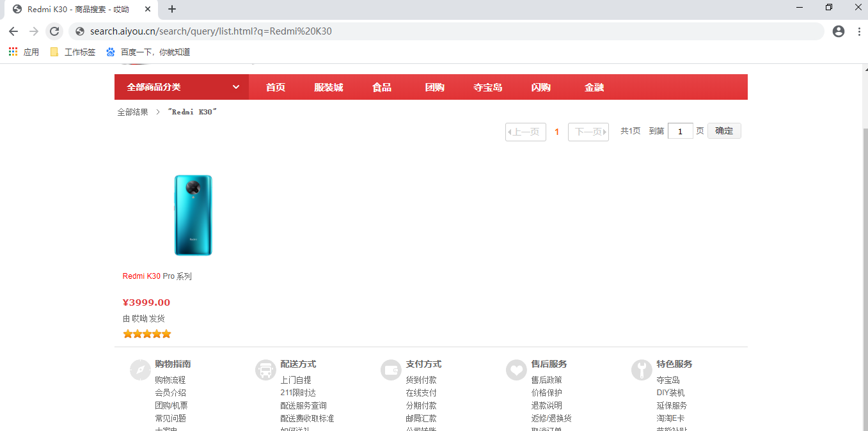
Task: Open the 首页 nav item
Action: click(276, 87)
